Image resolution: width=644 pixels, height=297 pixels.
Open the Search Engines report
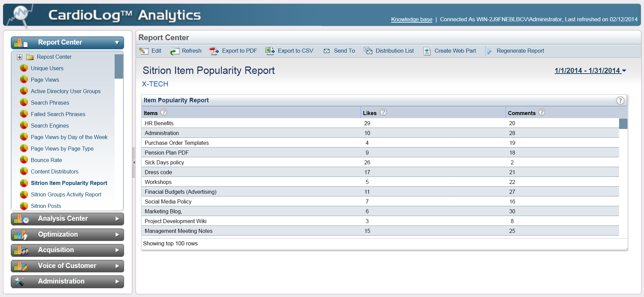(x=50, y=126)
